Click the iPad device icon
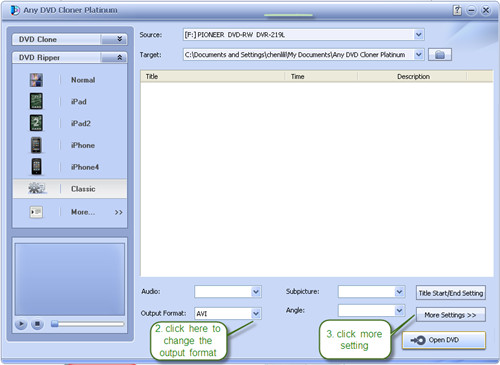The image size is (500, 365). coord(36,101)
